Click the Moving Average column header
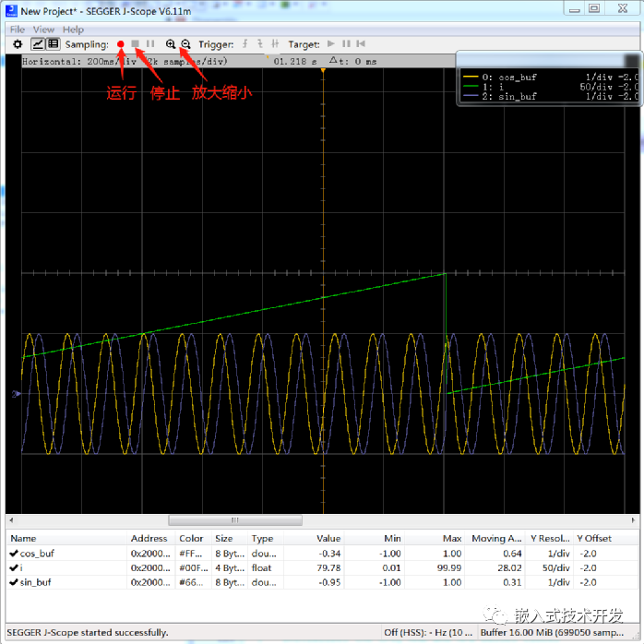This screenshot has height=644, width=644. pyautogui.click(x=496, y=538)
